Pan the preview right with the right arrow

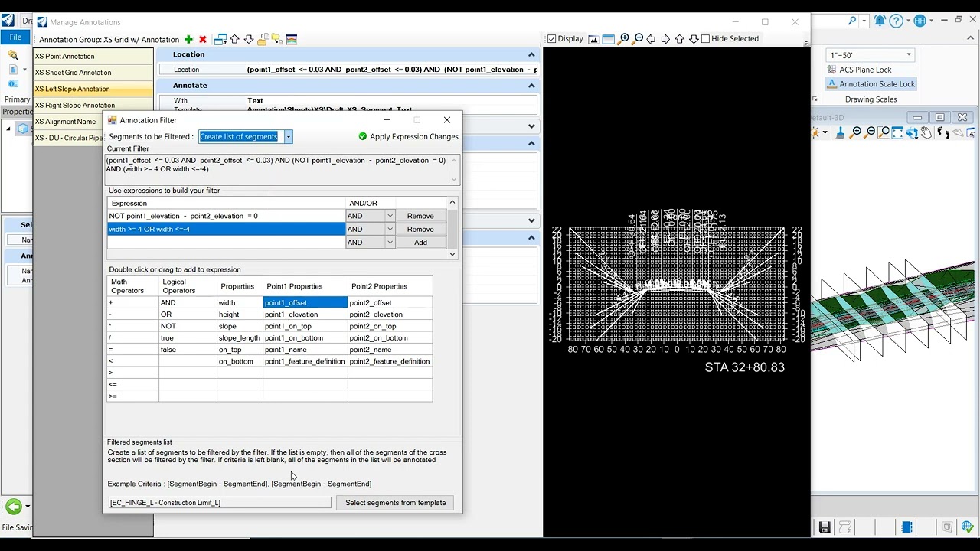coord(665,39)
